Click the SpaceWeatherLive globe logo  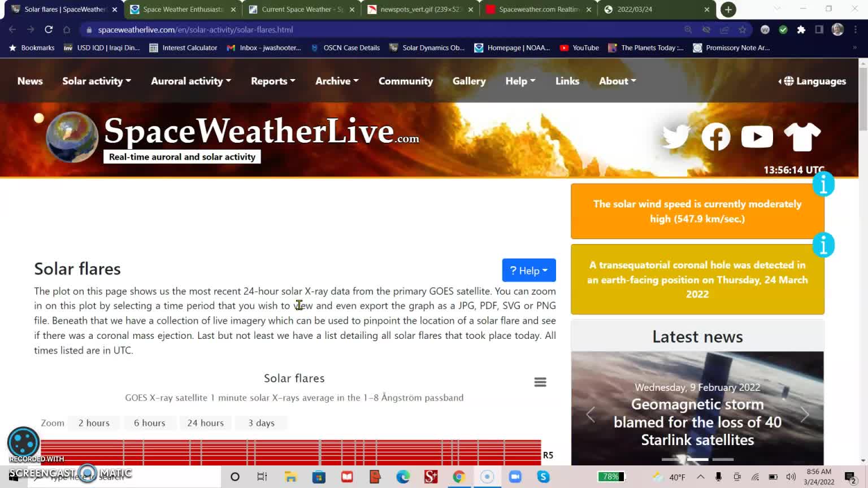(x=72, y=137)
